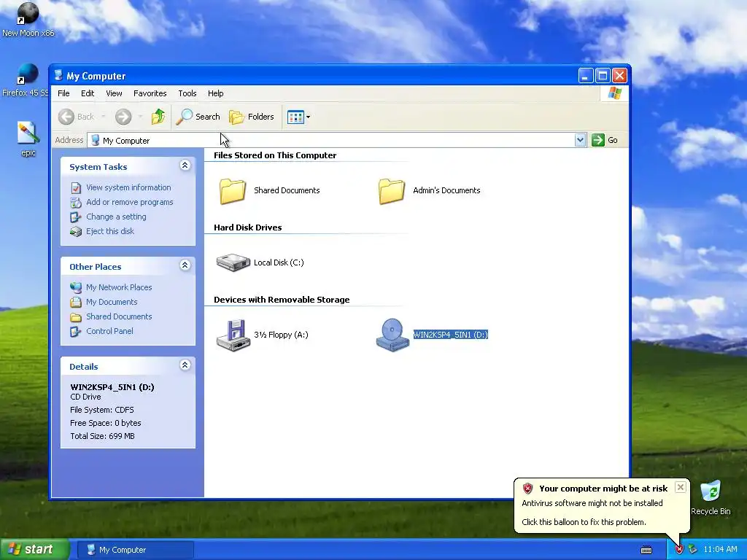Click the My Network Places icon
The width and height of the screenshot is (747, 560).
(x=76, y=287)
